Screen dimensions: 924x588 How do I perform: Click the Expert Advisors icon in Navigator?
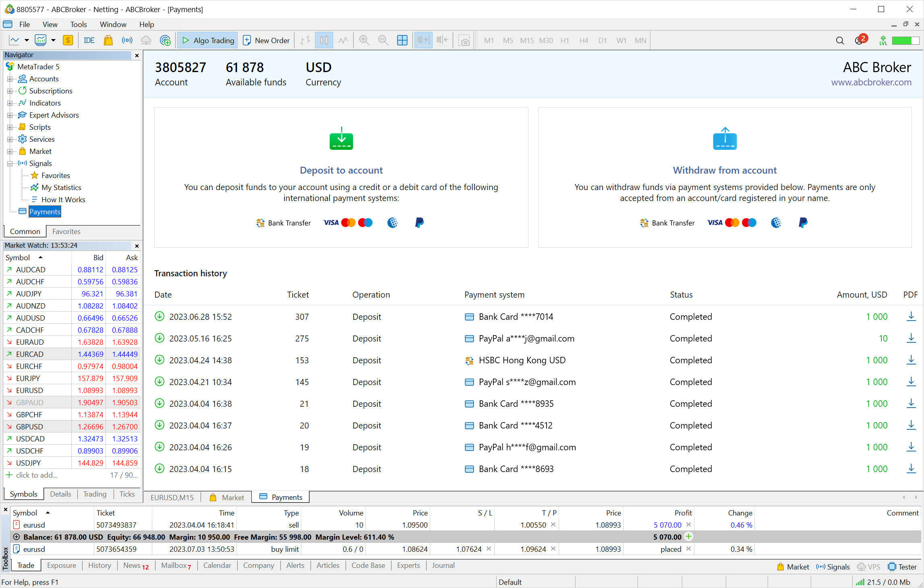tap(22, 114)
